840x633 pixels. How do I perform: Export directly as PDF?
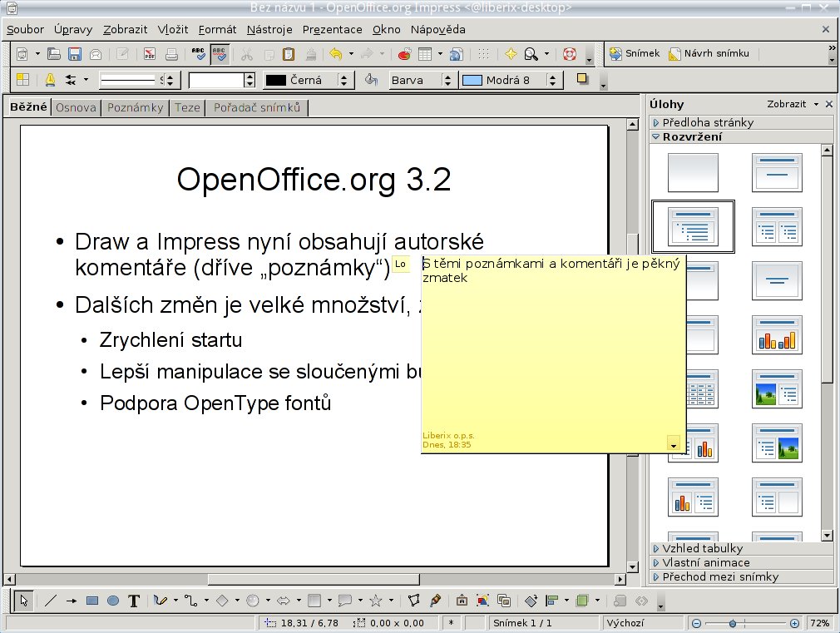point(150,53)
